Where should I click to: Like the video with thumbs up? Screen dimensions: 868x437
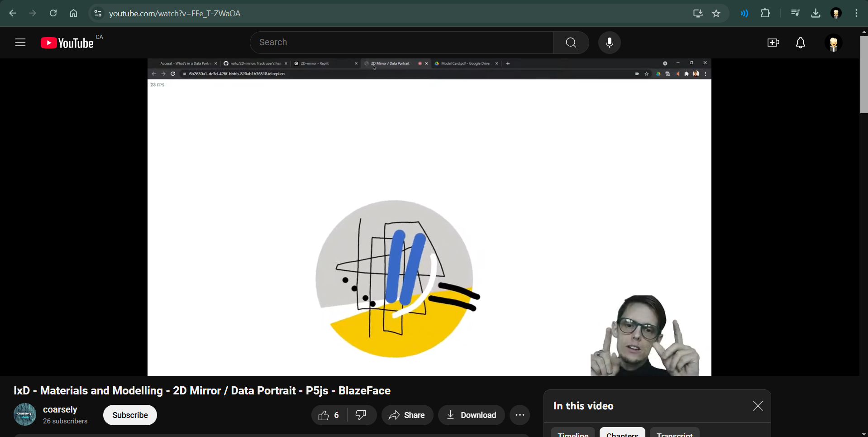[329, 415]
